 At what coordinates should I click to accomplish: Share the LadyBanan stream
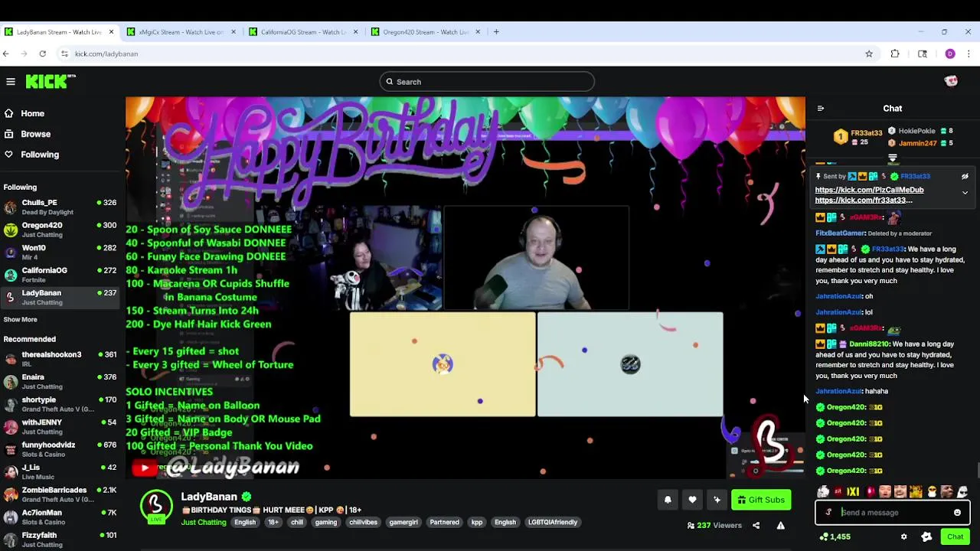tap(756, 525)
